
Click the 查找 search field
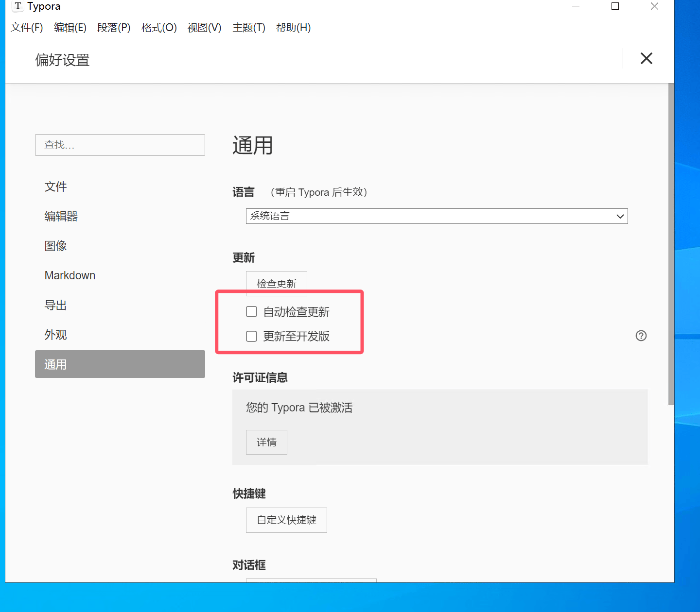pos(120,145)
